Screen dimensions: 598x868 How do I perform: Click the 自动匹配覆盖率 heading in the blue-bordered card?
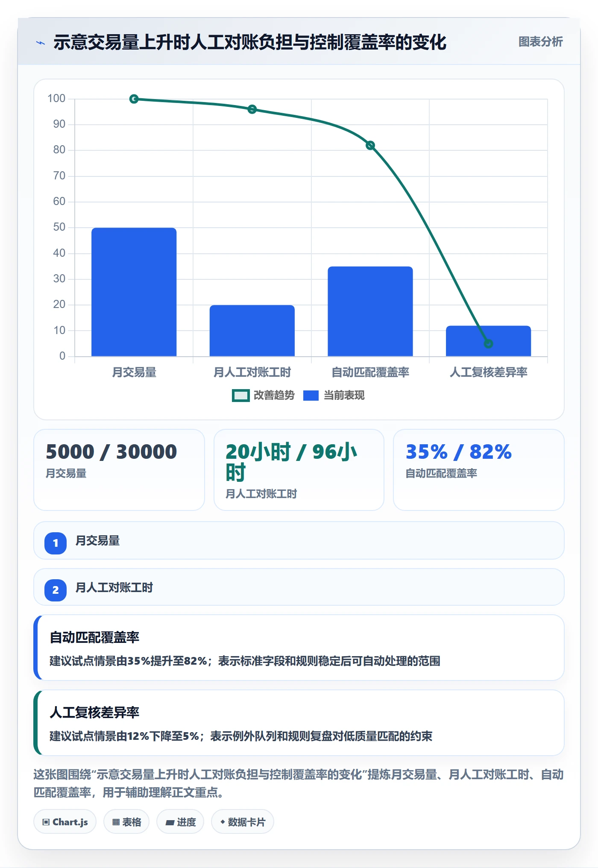(94, 637)
